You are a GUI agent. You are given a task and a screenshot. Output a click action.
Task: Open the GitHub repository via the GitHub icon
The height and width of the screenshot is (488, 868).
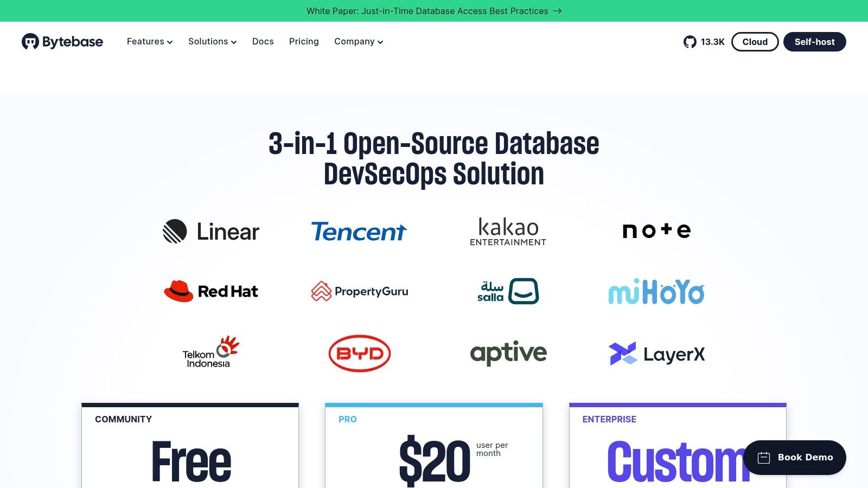point(691,42)
